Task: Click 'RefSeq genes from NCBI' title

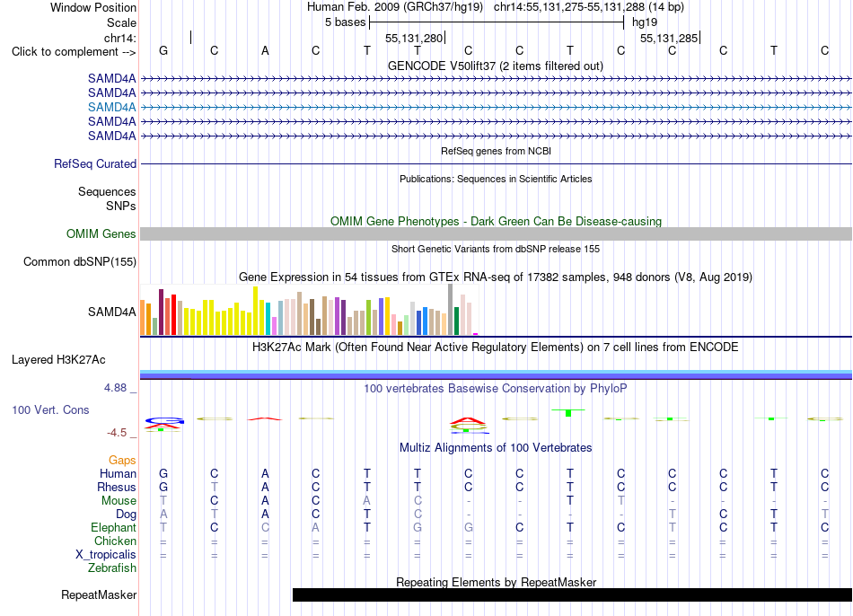Action: coord(496,151)
